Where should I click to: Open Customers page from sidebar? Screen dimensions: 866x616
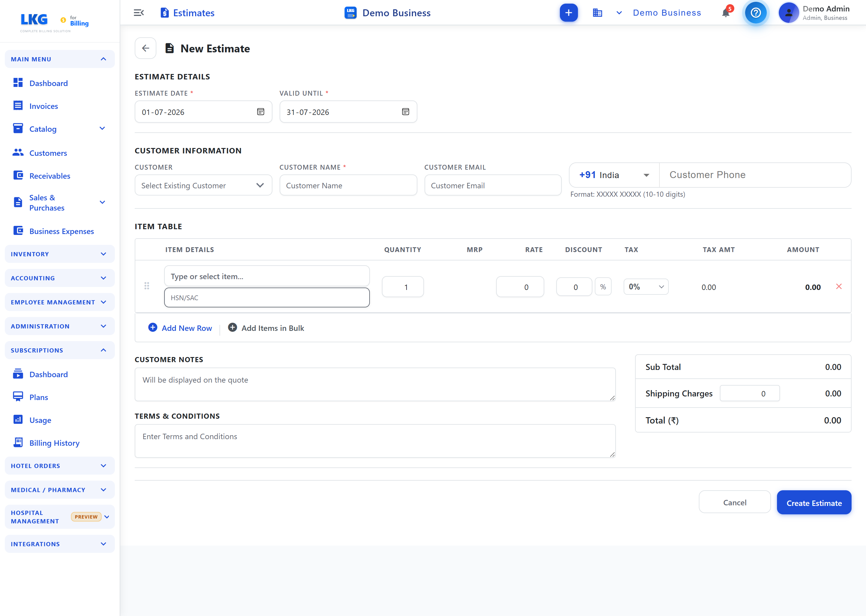point(48,153)
